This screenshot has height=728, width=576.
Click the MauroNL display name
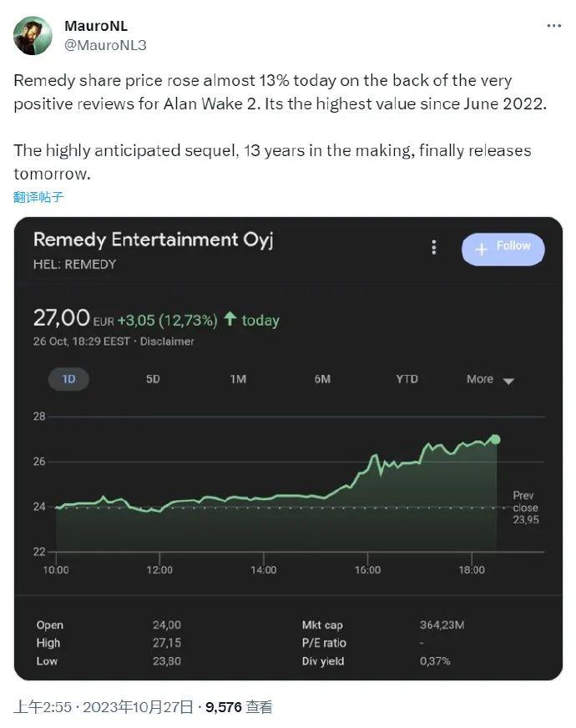click(96, 26)
